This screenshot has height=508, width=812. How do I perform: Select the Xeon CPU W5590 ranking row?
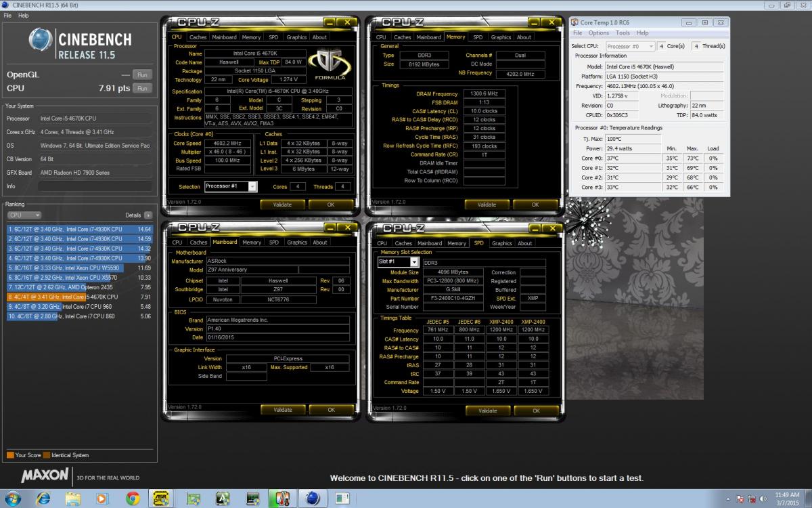[x=80, y=268]
